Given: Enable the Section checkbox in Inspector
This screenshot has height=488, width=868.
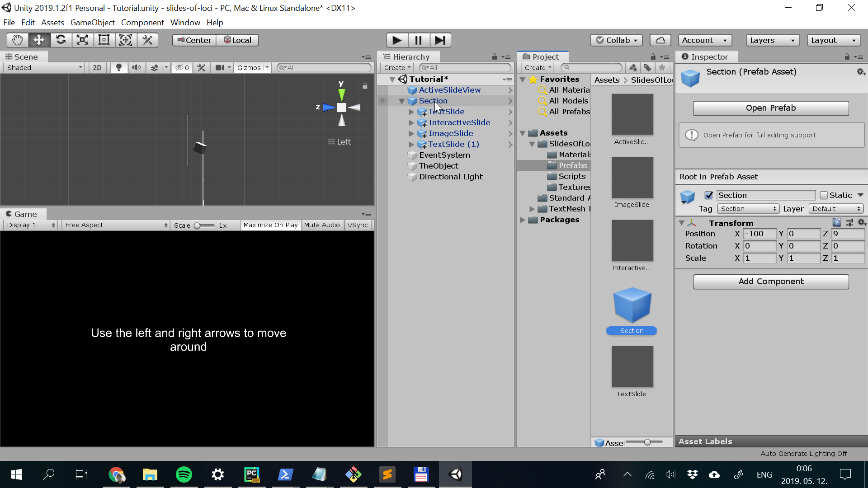Looking at the screenshot, I should [x=709, y=195].
